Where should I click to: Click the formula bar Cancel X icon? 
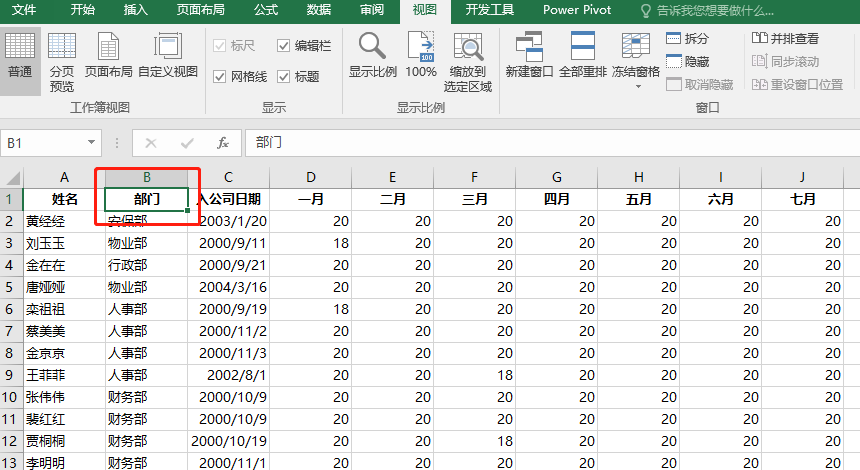151,143
